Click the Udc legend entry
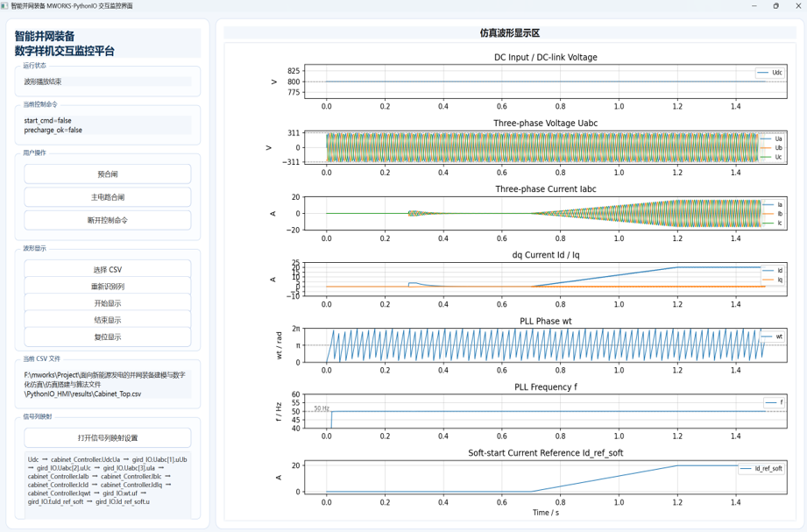Screen dimensions: 807x532 tap(770, 73)
